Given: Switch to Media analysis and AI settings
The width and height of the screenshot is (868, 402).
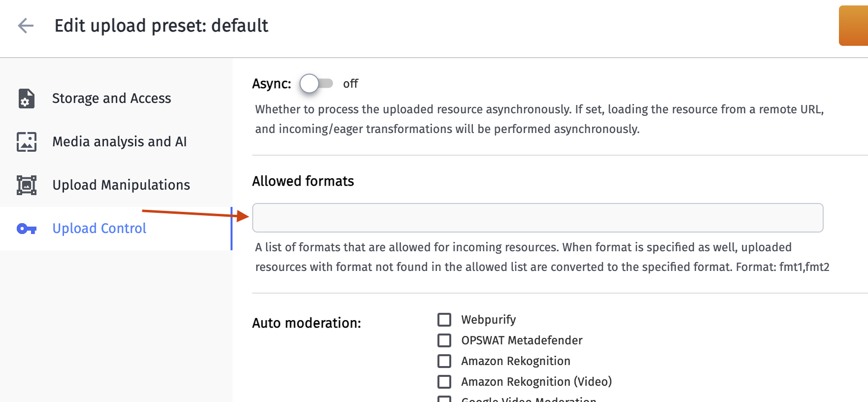Looking at the screenshot, I should (119, 142).
